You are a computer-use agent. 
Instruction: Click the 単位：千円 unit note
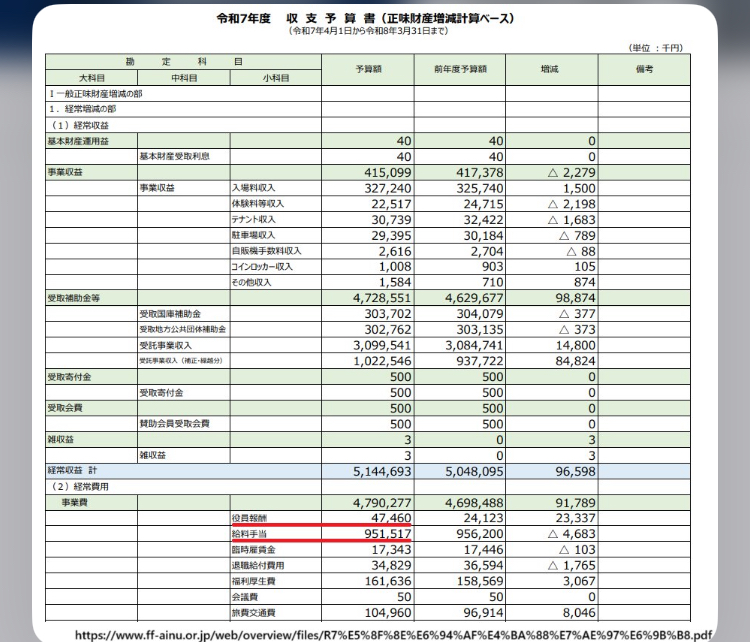point(656,48)
